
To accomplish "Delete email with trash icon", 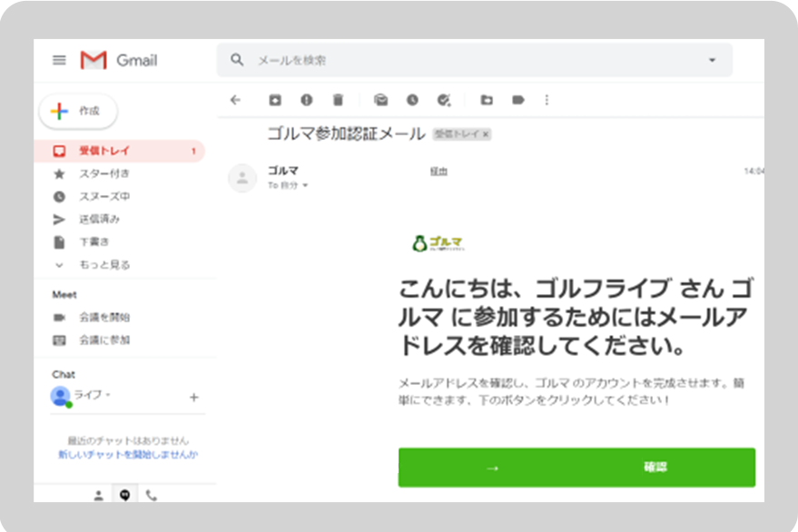I will click(x=338, y=100).
